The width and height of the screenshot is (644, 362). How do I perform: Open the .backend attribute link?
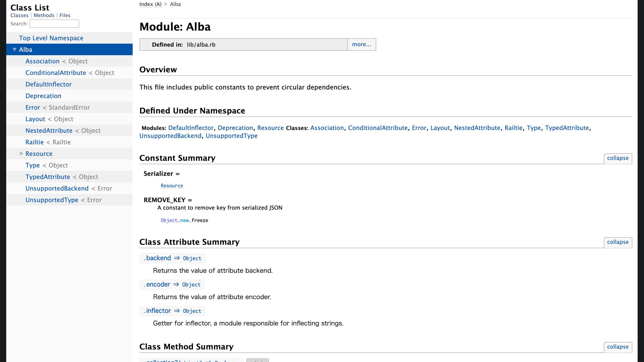[x=157, y=258]
